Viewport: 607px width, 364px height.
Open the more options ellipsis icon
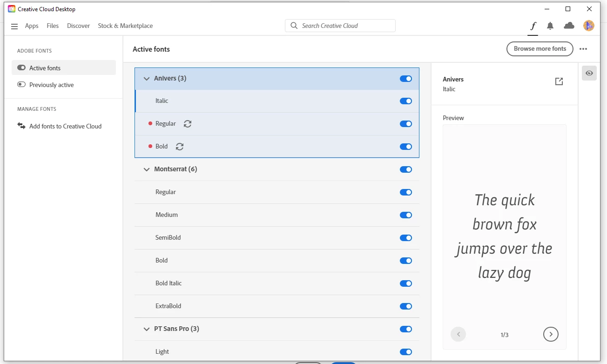point(583,49)
